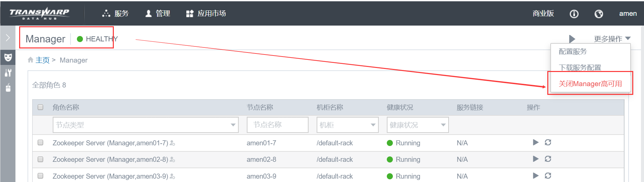Click the globe language icon

598,14
